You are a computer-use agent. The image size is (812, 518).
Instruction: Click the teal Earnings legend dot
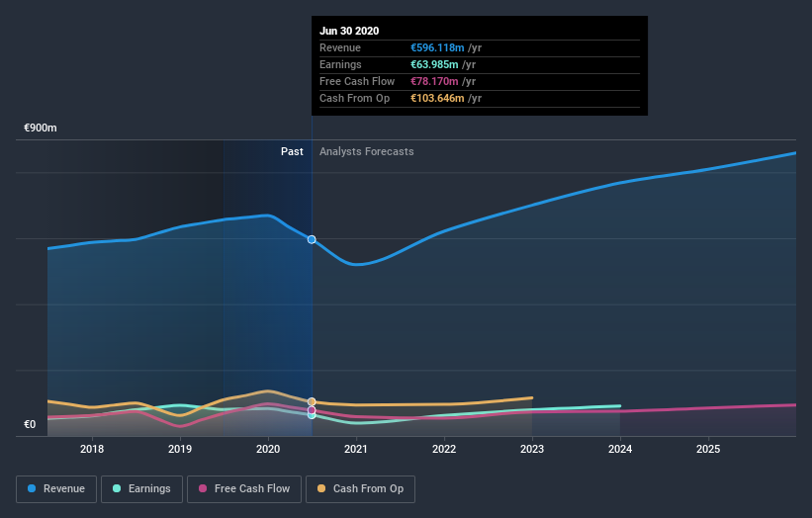pos(117,488)
